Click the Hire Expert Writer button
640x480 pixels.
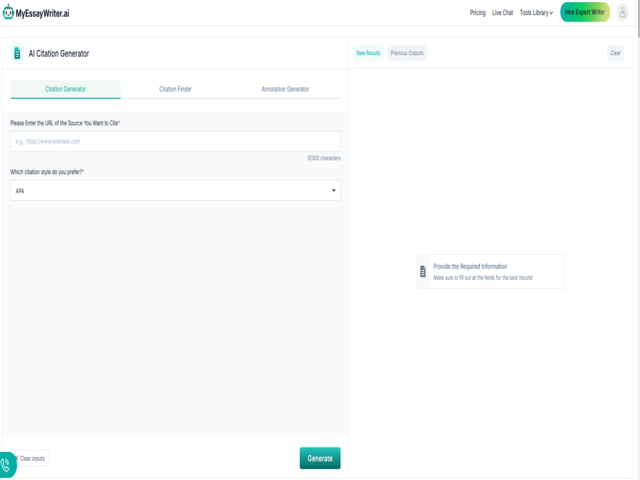click(x=585, y=12)
